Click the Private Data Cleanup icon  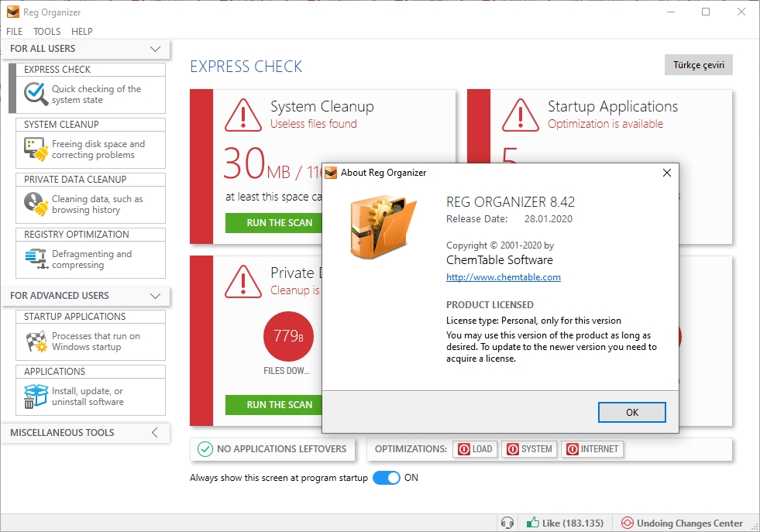tap(36, 204)
